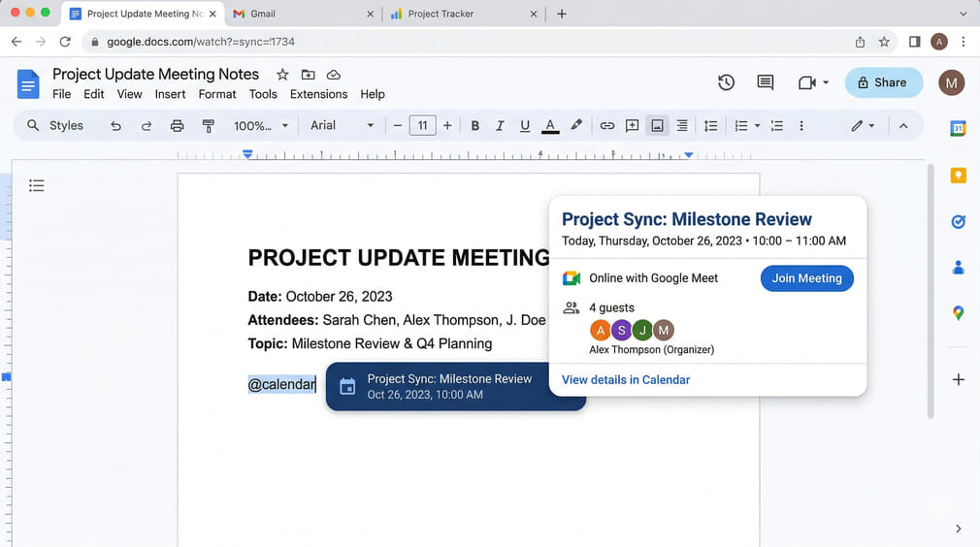Collapse the menus with the caret
Screen dimensions: 980x547
(903, 126)
